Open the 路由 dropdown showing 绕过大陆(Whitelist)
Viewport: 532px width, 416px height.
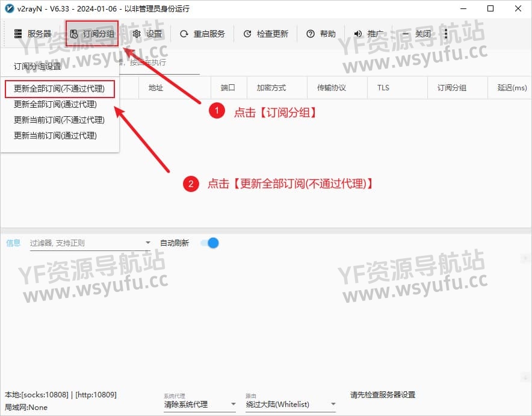tap(291, 404)
